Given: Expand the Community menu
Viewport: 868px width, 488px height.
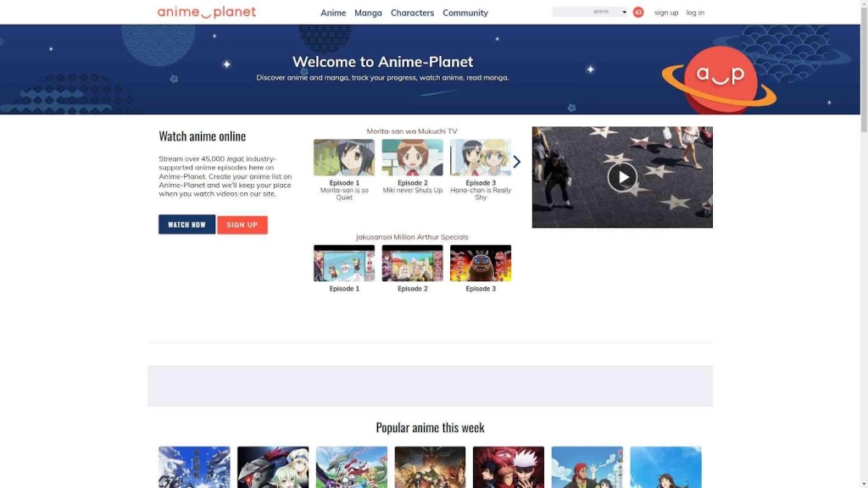Looking at the screenshot, I should tap(465, 13).
